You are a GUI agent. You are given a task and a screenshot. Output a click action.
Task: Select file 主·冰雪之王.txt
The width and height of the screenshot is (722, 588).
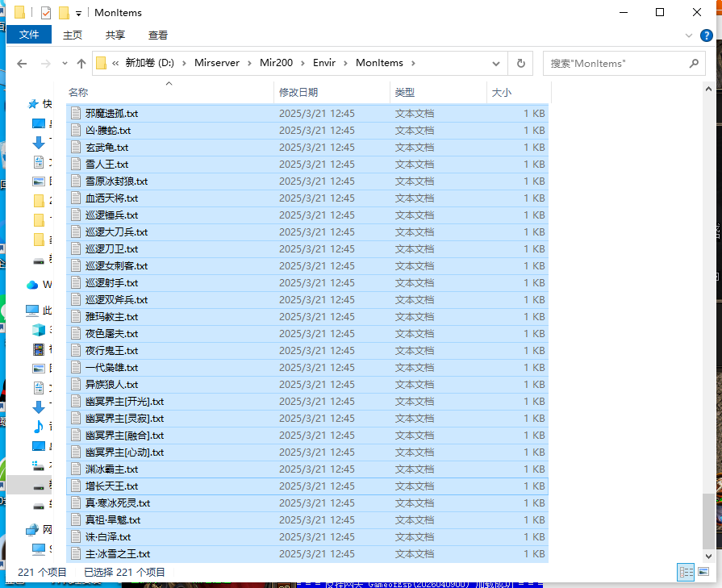(x=307, y=554)
